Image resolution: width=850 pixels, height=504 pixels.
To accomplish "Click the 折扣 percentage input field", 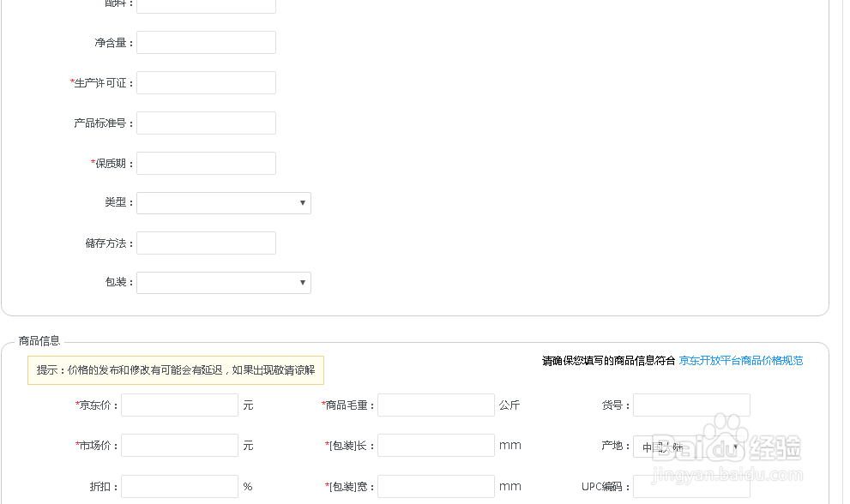I will click(178, 486).
